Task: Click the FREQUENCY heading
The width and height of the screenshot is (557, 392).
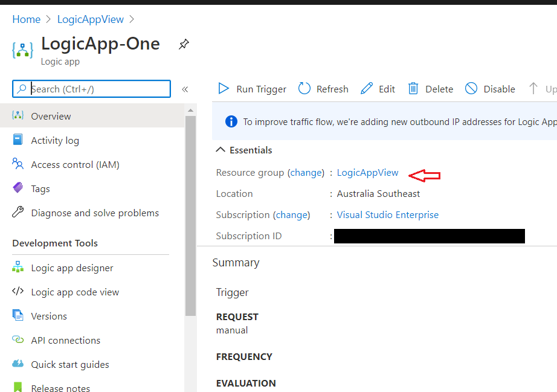Action: [244, 356]
